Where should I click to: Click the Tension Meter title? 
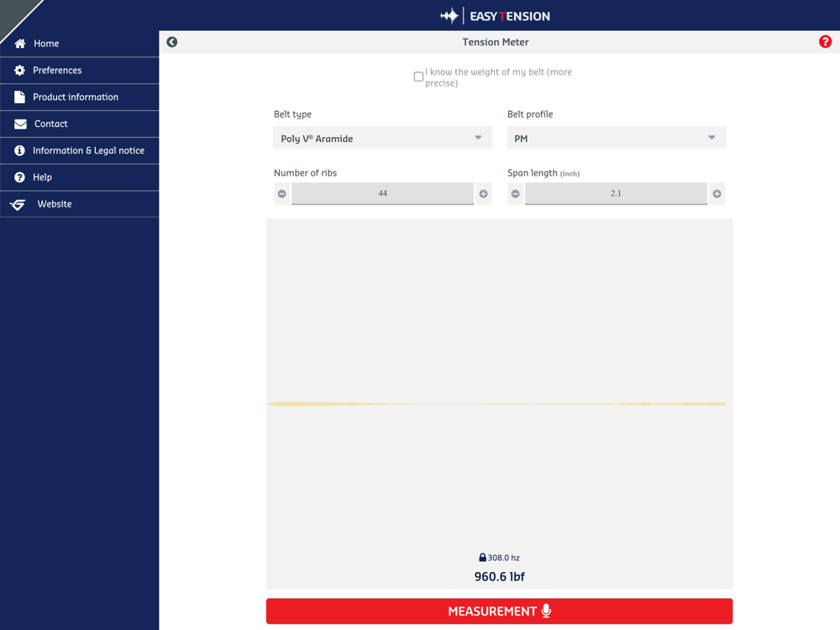click(496, 42)
